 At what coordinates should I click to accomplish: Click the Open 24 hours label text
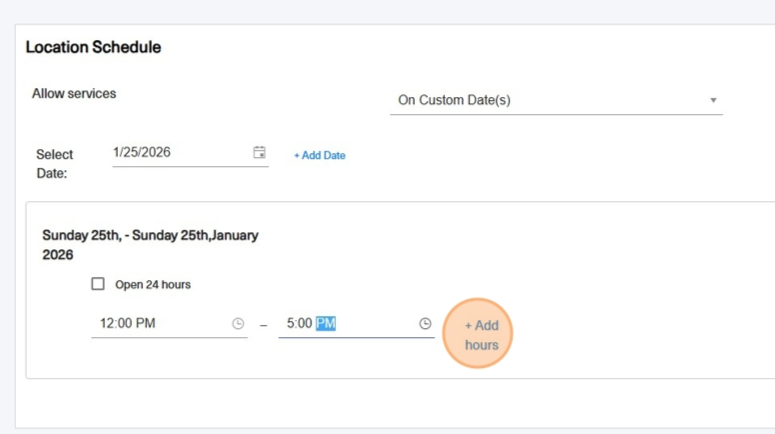coord(153,285)
